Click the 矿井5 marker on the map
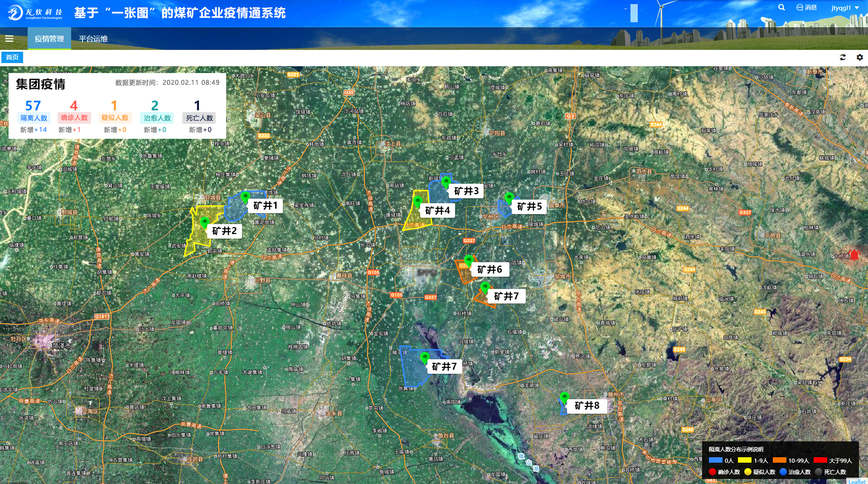This screenshot has height=484, width=868. click(509, 197)
